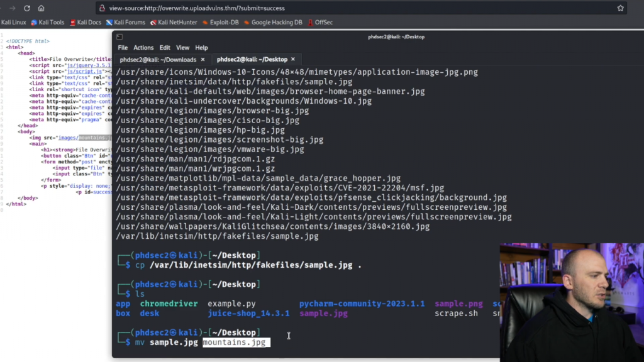644x362 pixels.
Task: Click the sample.jpg entry in ls output
Action: [x=323, y=313]
